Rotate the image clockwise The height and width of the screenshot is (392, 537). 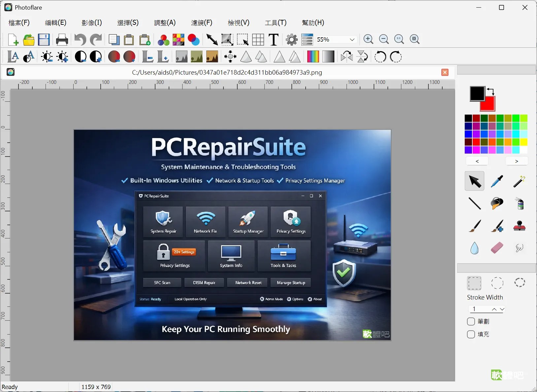tap(396, 57)
